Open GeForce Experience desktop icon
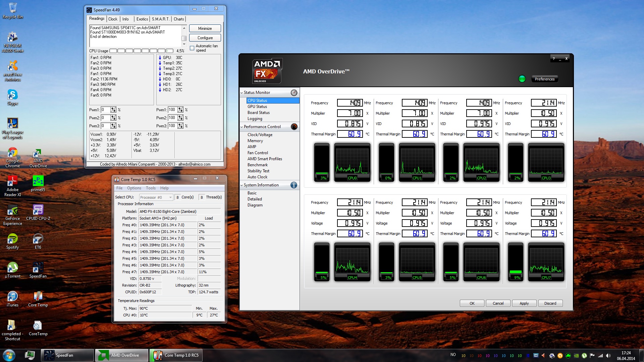The height and width of the screenshot is (362, 644). [x=12, y=215]
